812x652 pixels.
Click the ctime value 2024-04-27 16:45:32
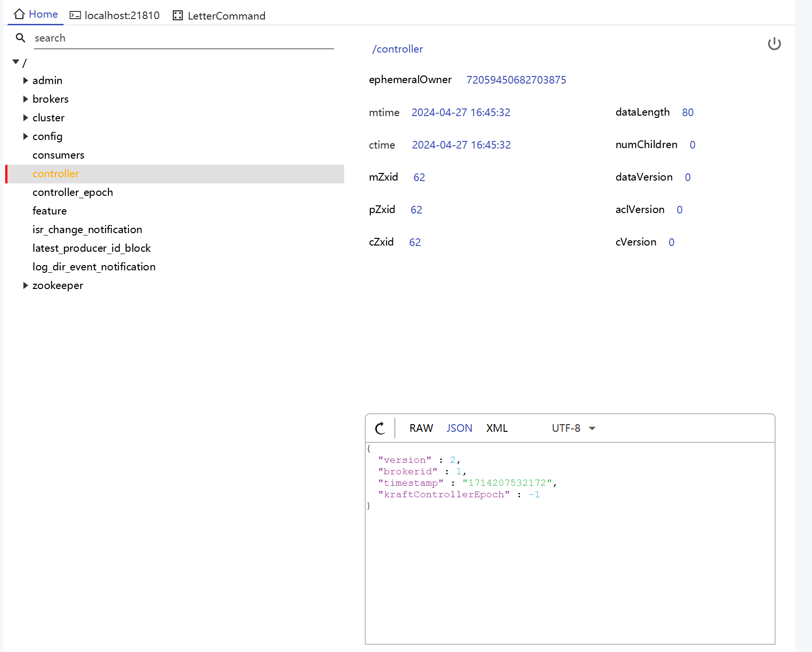tap(461, 145)
